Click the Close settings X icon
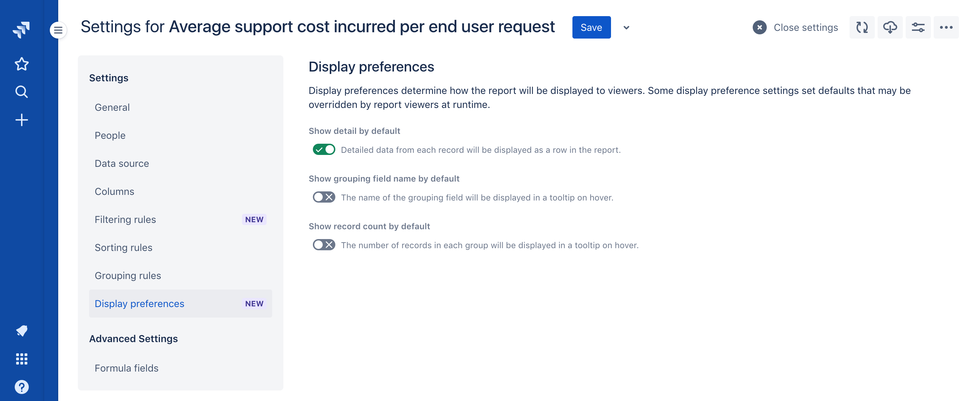 (759, 27)
